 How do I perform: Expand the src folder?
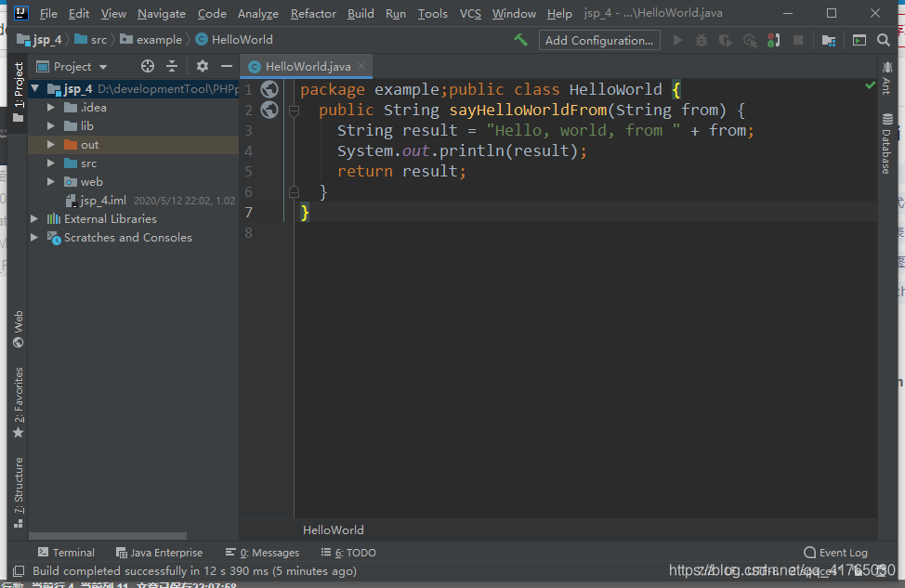pos(51,163)
